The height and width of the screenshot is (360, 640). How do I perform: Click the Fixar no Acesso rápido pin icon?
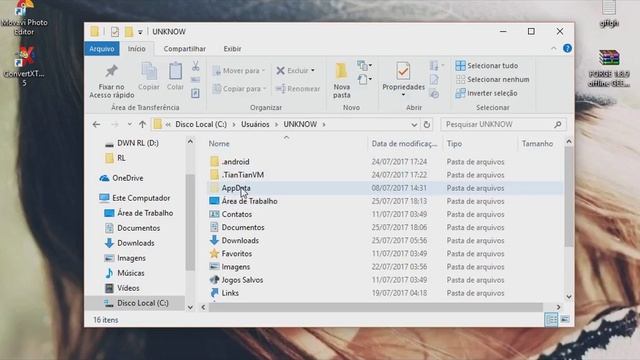(111, 72)
